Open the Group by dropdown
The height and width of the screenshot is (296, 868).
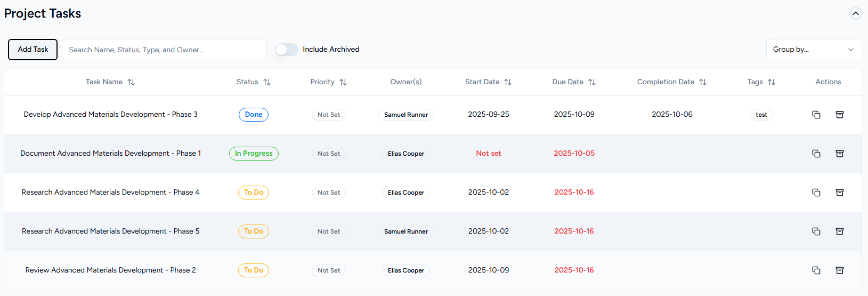pyautogui.click(x=813, y=50)
